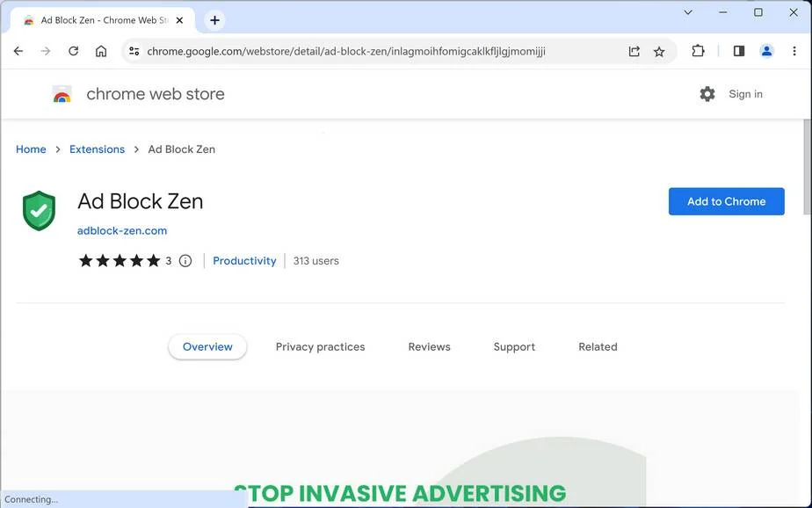Screen dimensions: 812x508
Task: Activate the Ad Block Zen browser tab
Action: 103,20
